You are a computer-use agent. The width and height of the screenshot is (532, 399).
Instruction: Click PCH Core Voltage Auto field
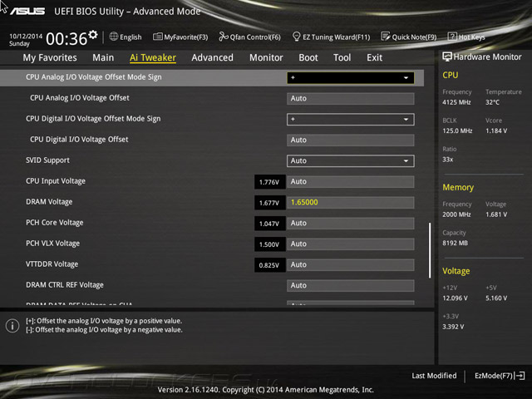pos(351,224)
